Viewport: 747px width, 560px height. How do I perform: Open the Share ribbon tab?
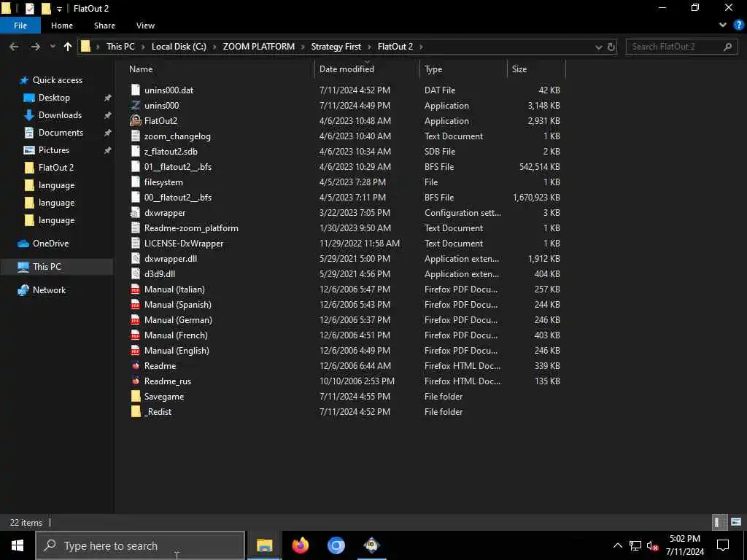(104, 26)
